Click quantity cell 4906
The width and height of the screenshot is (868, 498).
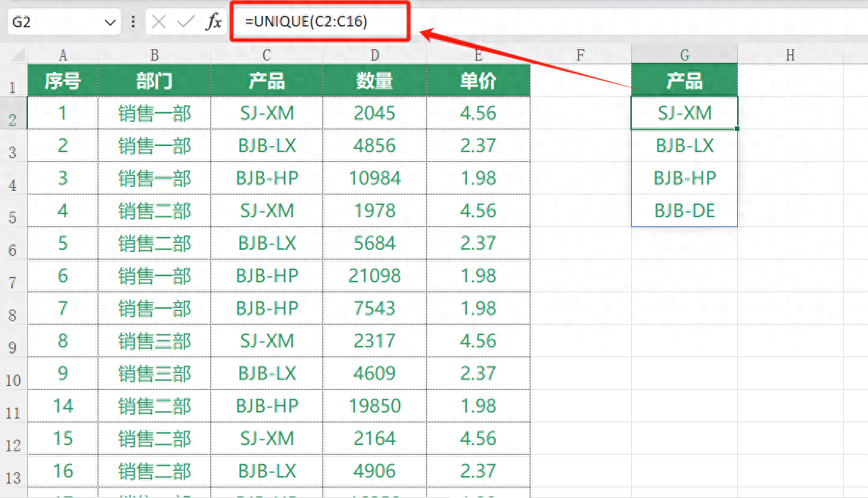pyautogui.click(x=375, y=472)
